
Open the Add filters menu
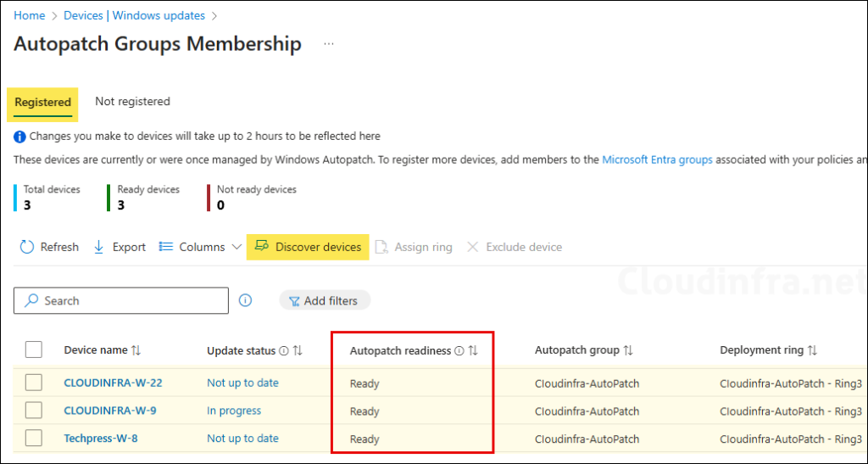click(x=324, y=300)
